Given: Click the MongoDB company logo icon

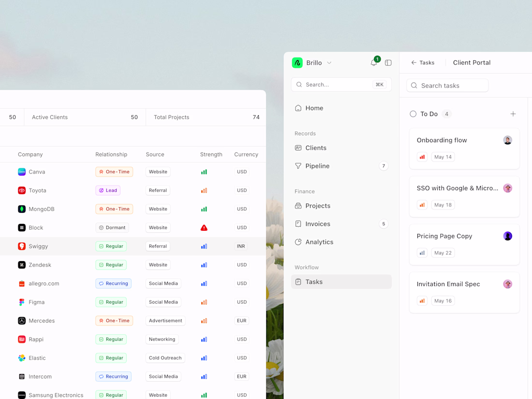Looking at the screenshot, I should 22,209.
